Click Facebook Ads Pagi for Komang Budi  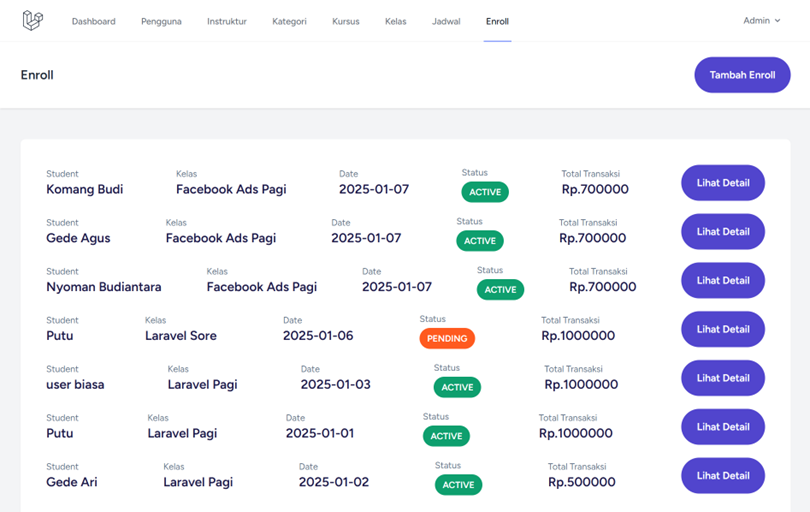231,190
